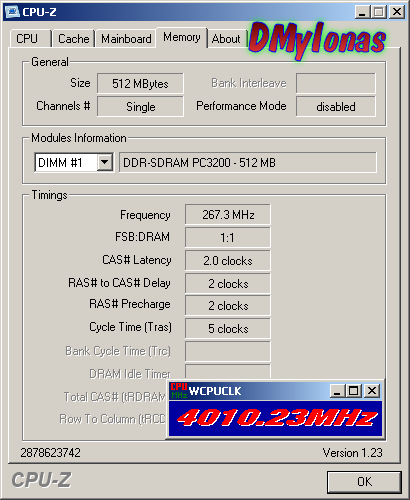Click the 5 clocks Tras value
The image size is (410, 500).
tap(228, 329)
